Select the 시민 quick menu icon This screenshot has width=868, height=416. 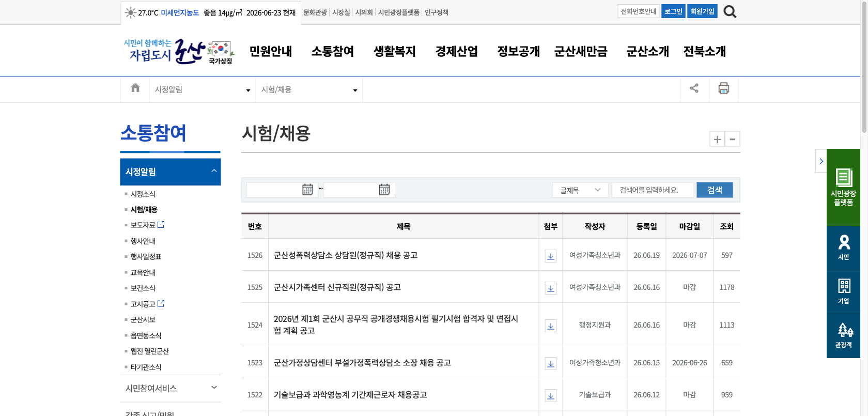pos(843,248)
